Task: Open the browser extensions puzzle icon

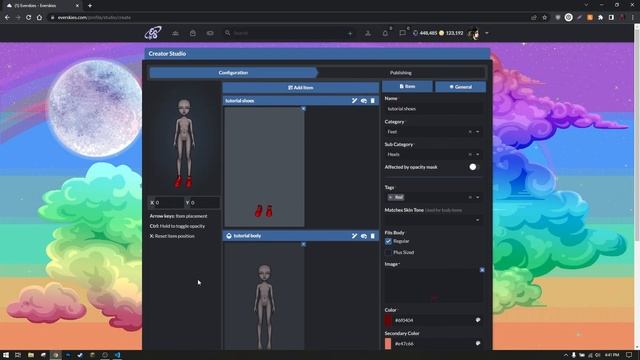Action: click(x=600, y=18)
